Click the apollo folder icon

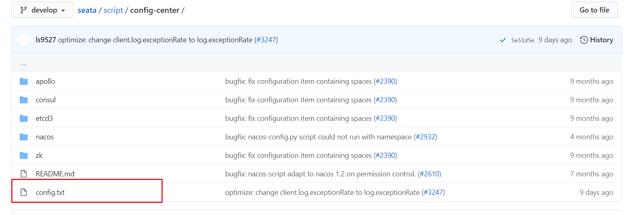point(24,81)
